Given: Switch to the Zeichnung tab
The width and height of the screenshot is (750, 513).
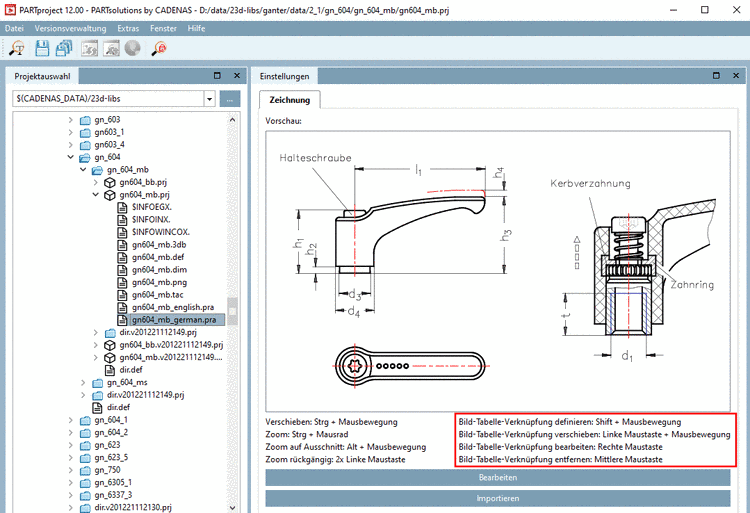Looking at the screenshot, I should (x=289, y=99).
